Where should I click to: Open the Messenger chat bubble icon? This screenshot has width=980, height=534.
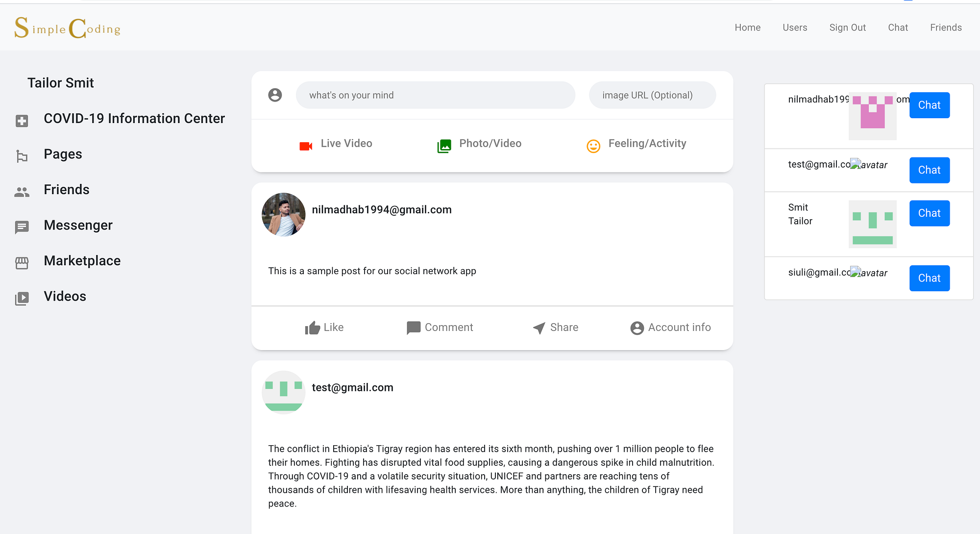22,227
